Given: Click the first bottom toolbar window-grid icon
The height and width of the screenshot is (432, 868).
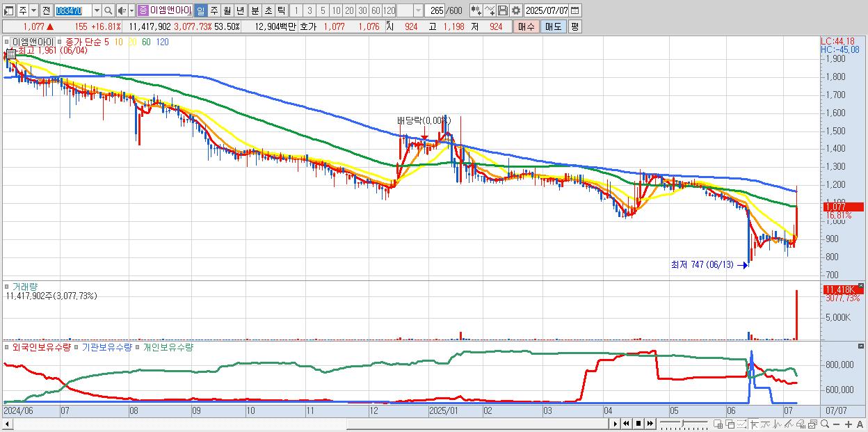Looking at the screenshot, I should coord(718,424).
